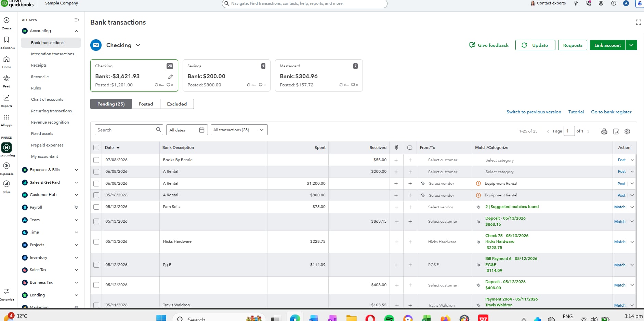Click the pinned Accounting app icon
644x321 pixels.
click(6, 148)
